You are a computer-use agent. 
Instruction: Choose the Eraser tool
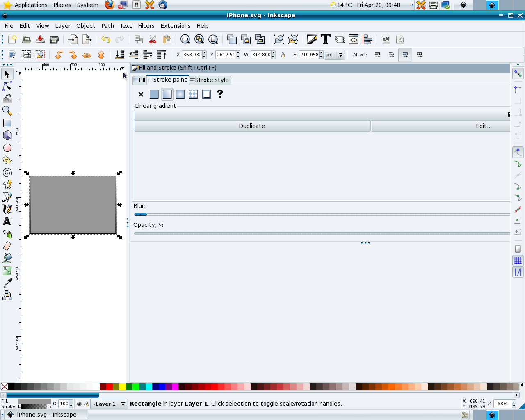tap(7, 246)
